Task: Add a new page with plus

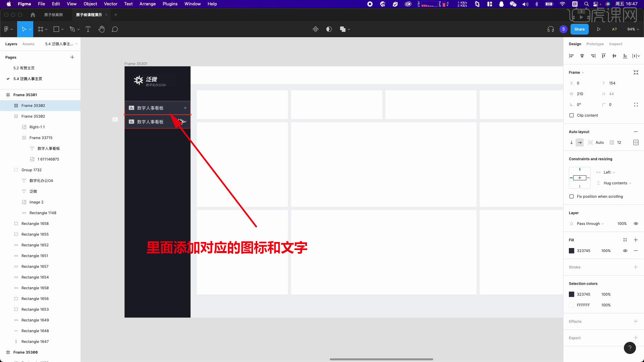Action: click(x=72, y=57)
